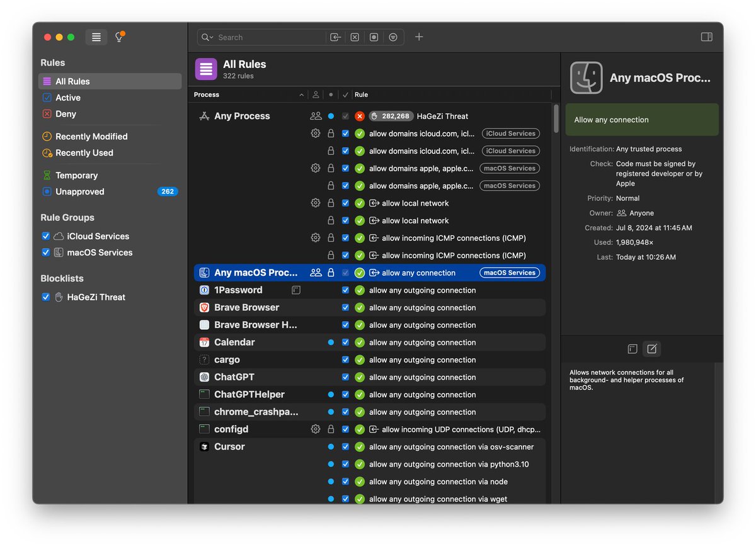Viewport: 756px width, 547px height.
Task: Disable the Calendar rule checkbox
Action: pos(345,342)
